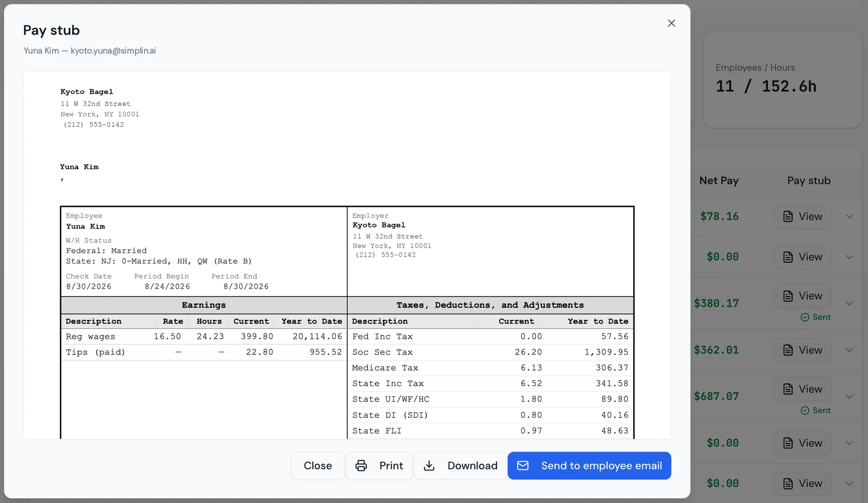Click the Medicare Tax row
868x503 pixels.
point(490,368)
